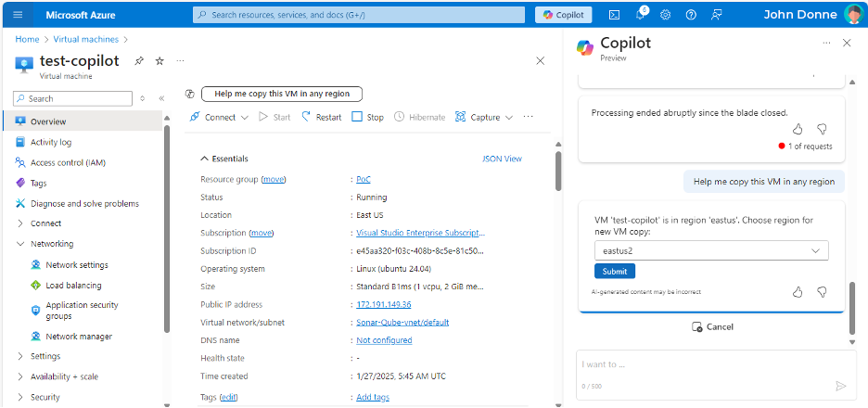This screenshot has width=868, height=408.
Task: Open Network settings under Networking
Action: [x=77, y=264]
